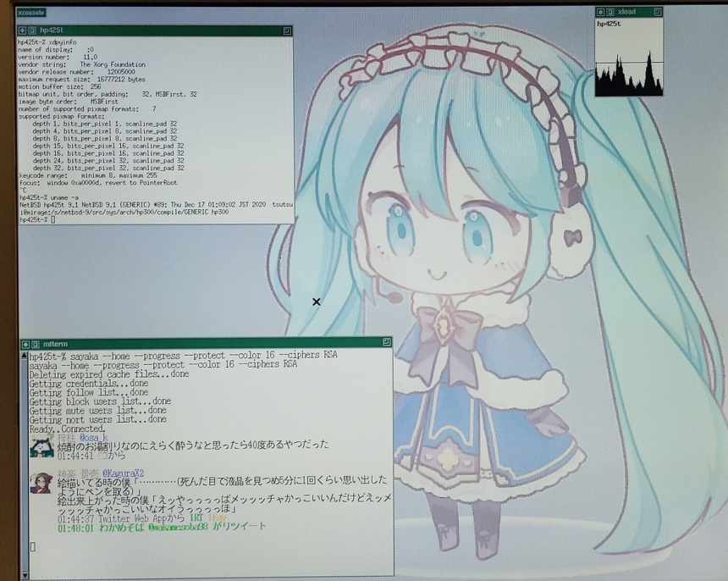The width and height of the screenshot is (728, 581).
Task: Restore the iconified xconsole window
Action: [30, 13]
